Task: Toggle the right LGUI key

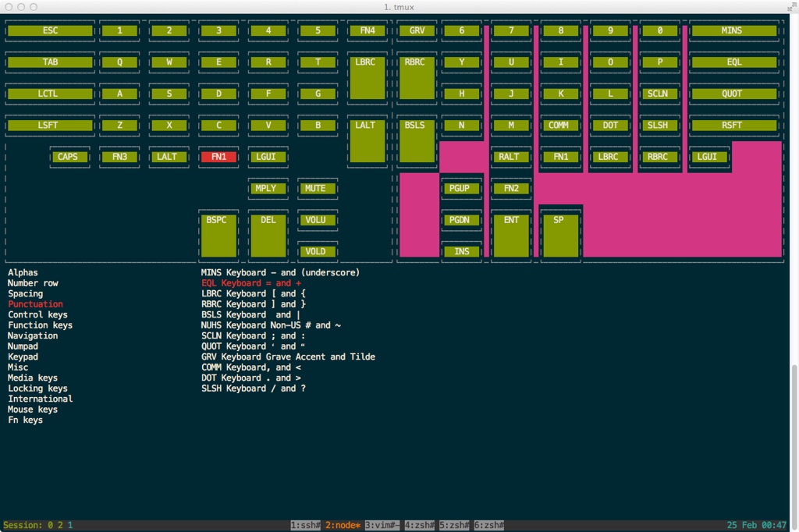Action: coord(708,156)
